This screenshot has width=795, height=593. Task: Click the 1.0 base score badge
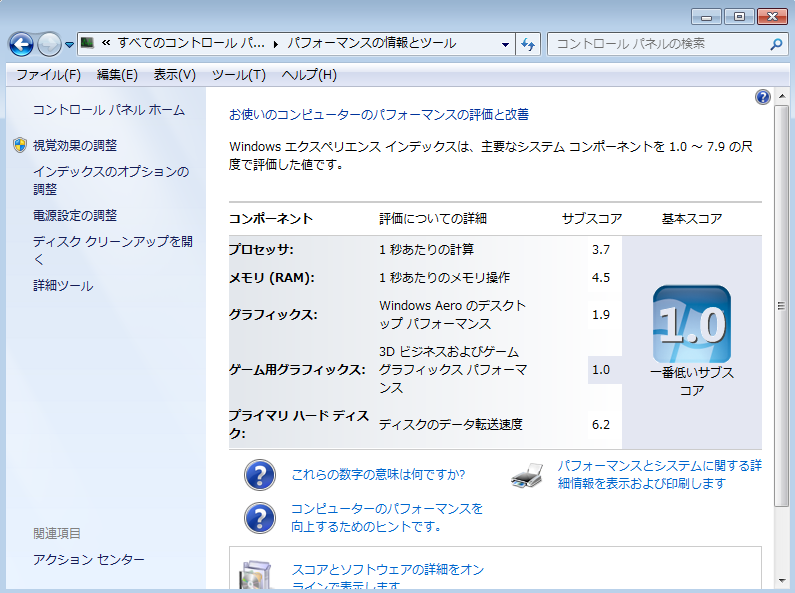(x=692, y=324)
